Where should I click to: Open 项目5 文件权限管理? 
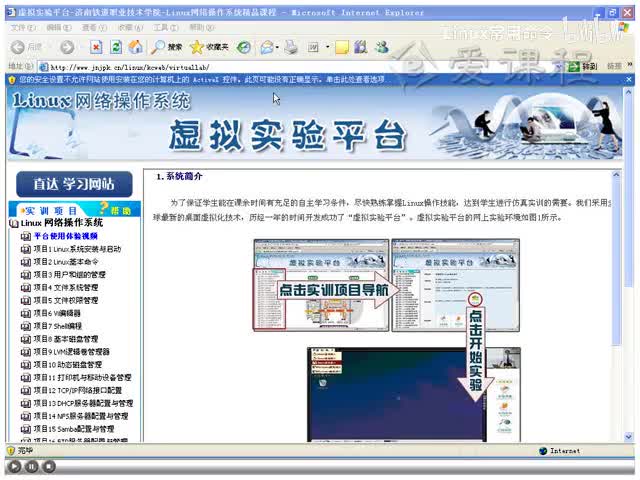(66, 300)
